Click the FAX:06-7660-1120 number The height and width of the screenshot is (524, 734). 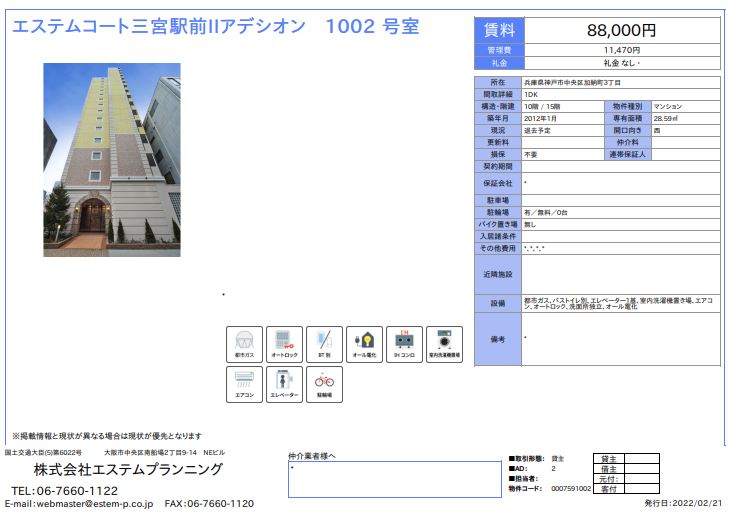pyautogui.click(x=209, y=504)
